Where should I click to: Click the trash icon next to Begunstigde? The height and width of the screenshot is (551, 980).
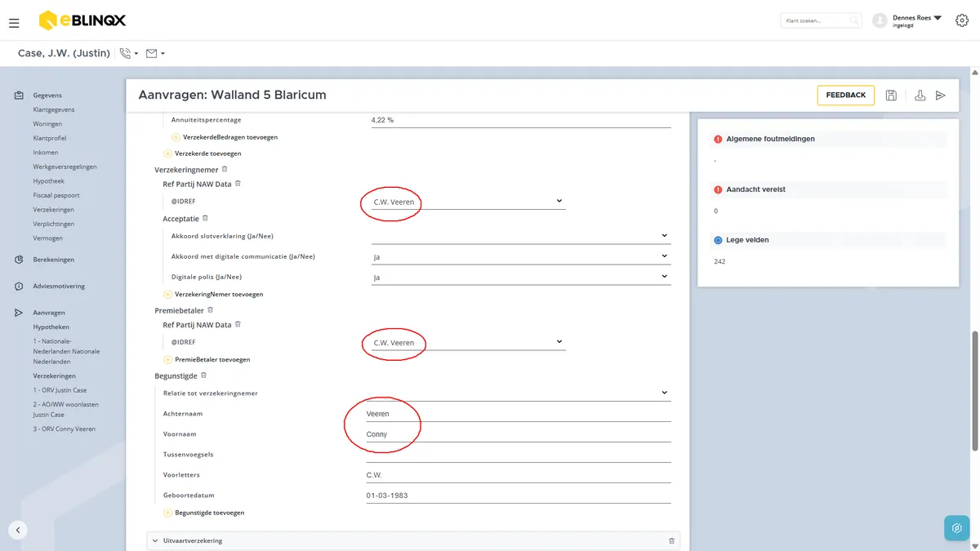(x=203, y=375)
